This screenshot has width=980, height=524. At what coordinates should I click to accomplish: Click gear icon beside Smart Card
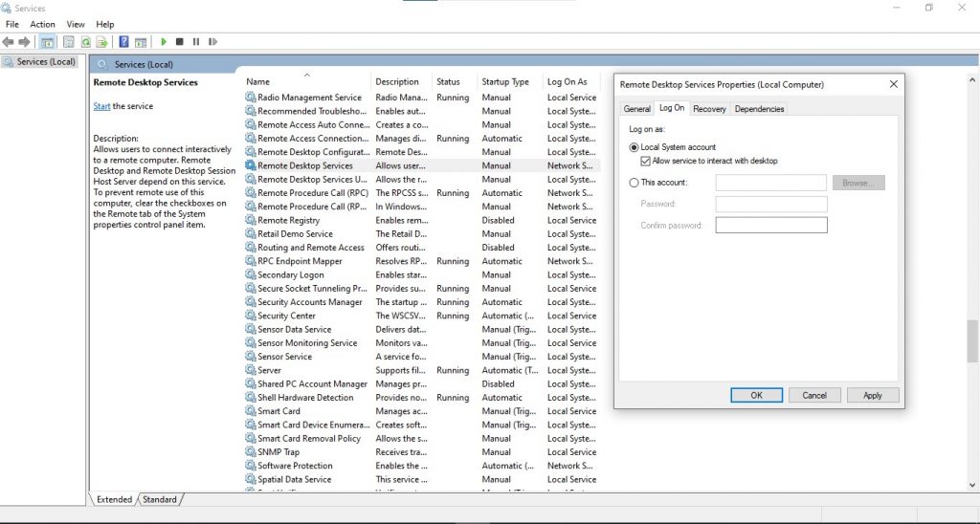pos(251,411)
